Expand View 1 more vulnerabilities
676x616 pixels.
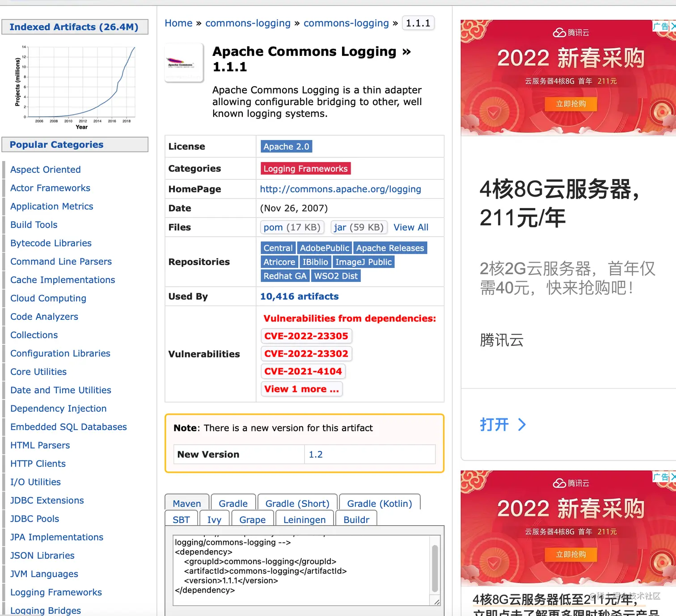(x=301, y=389)
